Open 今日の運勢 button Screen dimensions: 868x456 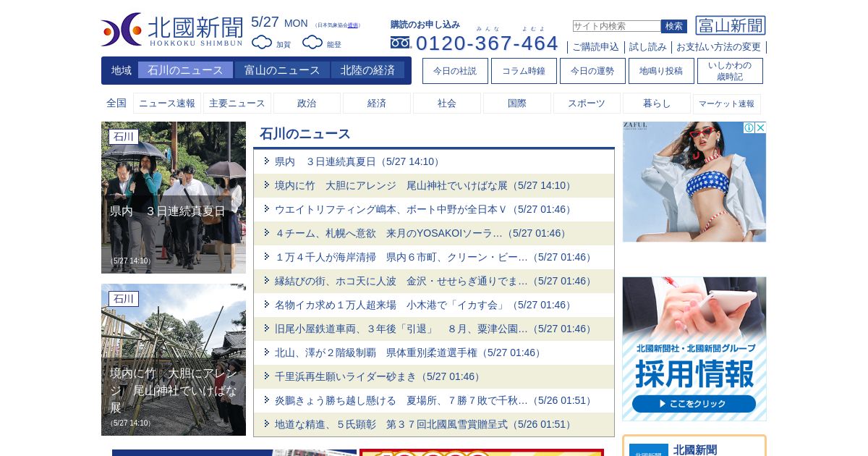click(x=592, y=71)
